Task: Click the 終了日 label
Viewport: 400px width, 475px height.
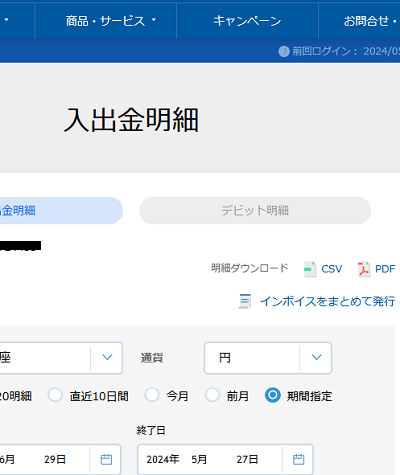Action: (151, 430)
